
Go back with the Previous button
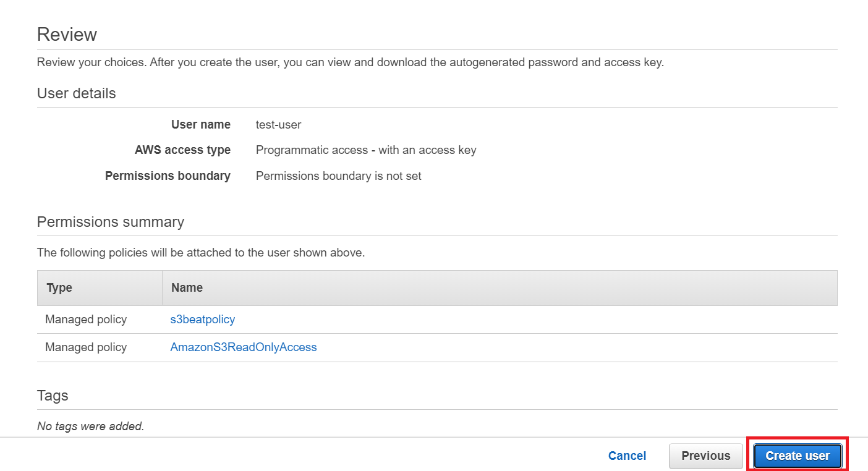(x=705, y=456)
